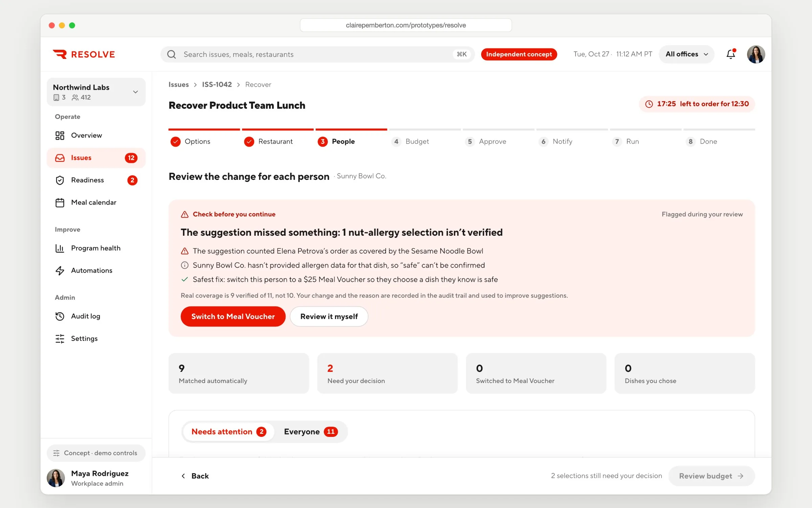This screenshot has height=508, width=812.
Task: Click the Automations lightning icon
Action: (x=60, y=271)
